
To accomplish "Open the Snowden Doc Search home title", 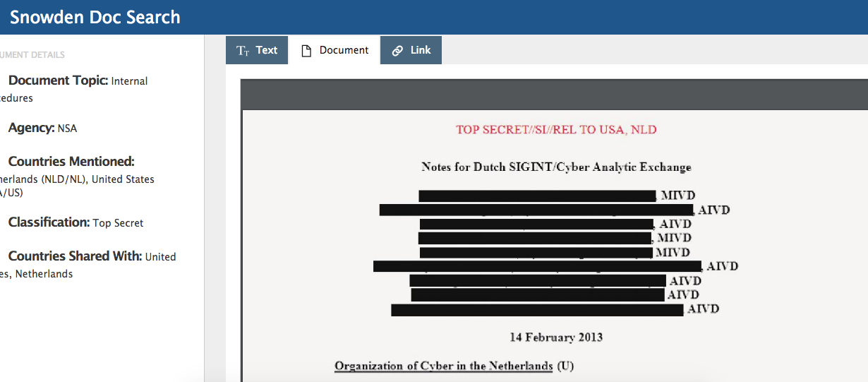I will tap(95, 17).
